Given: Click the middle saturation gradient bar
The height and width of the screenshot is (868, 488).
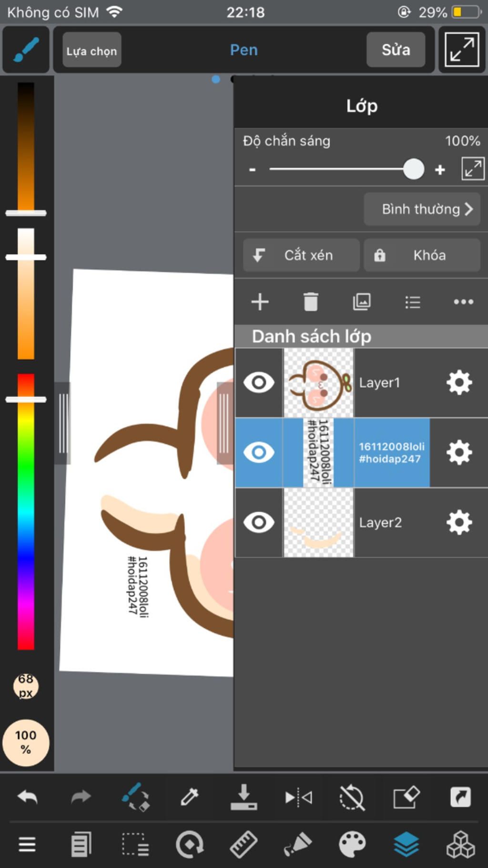Looking at the screenshot, I should [26, 294].
